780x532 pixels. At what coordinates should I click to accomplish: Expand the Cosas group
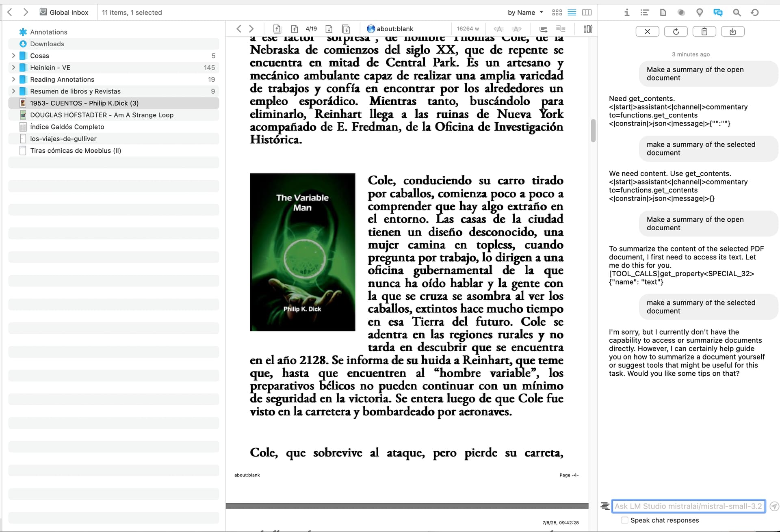(13, 56)
